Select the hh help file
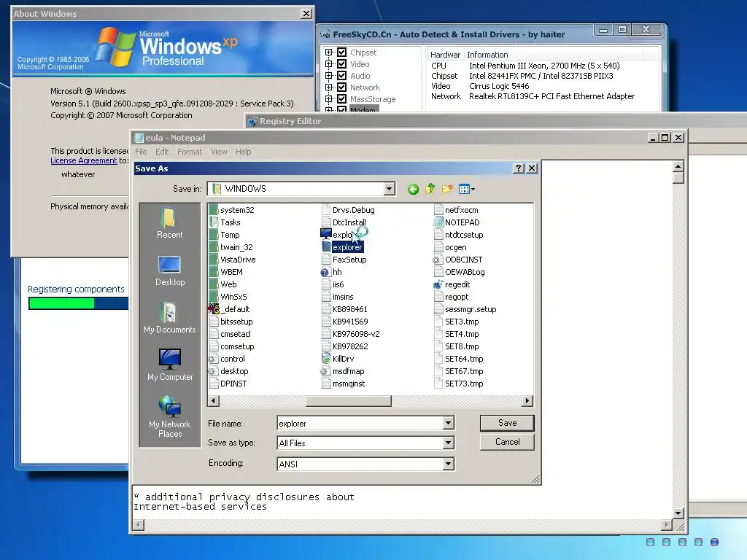The width and height of the screenshot is (747, 560). [332, 272]
